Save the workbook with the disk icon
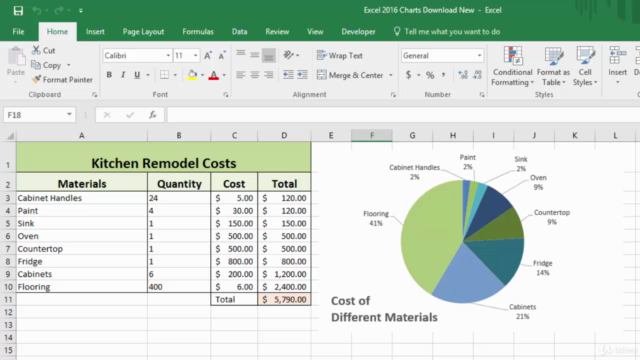This screenshot has height=360, width=640. pos(18,10)
